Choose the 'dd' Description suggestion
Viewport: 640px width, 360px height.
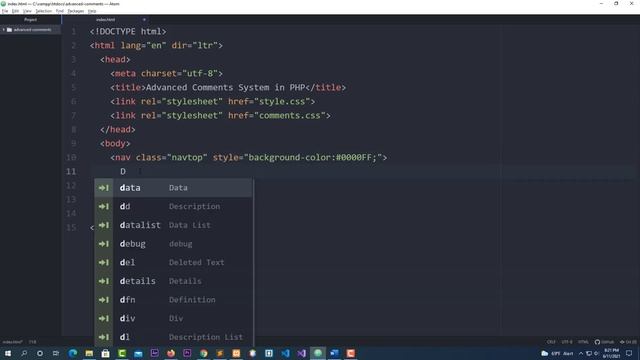173,207
